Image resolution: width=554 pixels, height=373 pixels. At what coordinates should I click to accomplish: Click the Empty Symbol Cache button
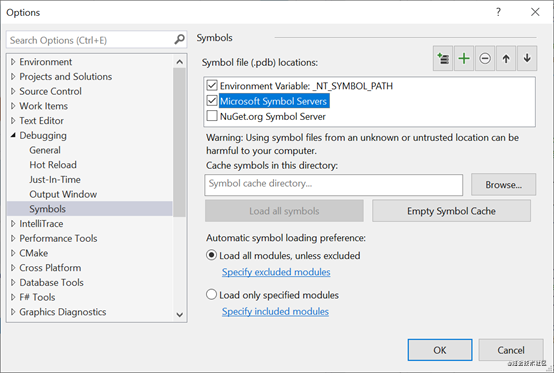click(x=451, y=211)
